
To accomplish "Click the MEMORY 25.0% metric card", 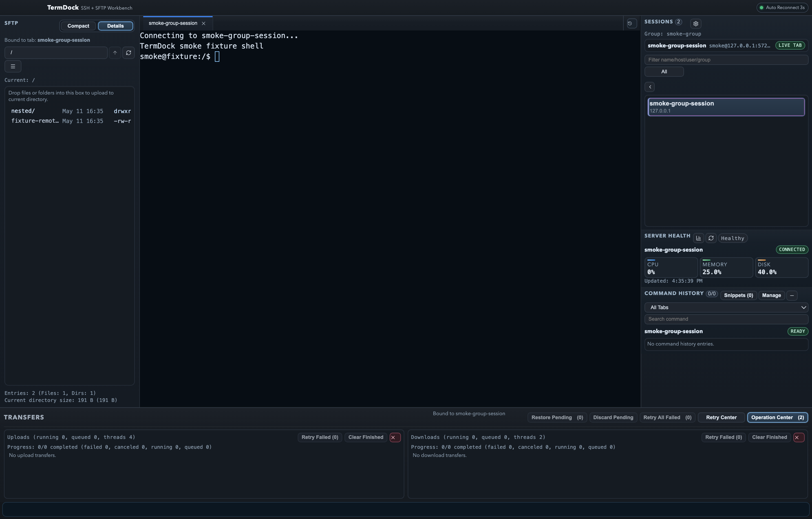I will point(726,268).
